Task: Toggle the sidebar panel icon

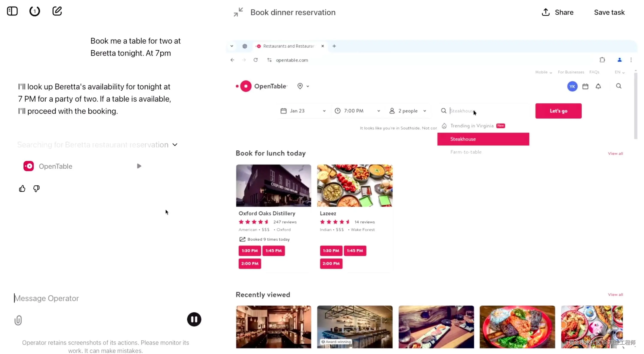Action: coord(12,11)
